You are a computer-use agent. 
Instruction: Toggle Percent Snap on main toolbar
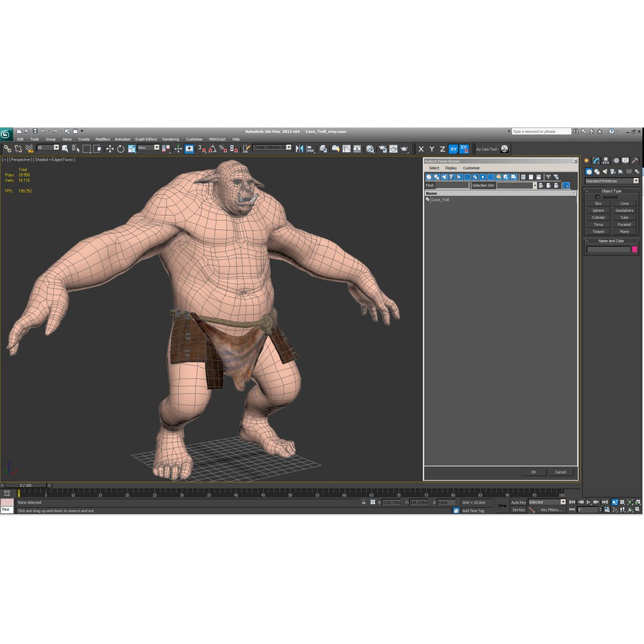[223, 148]
